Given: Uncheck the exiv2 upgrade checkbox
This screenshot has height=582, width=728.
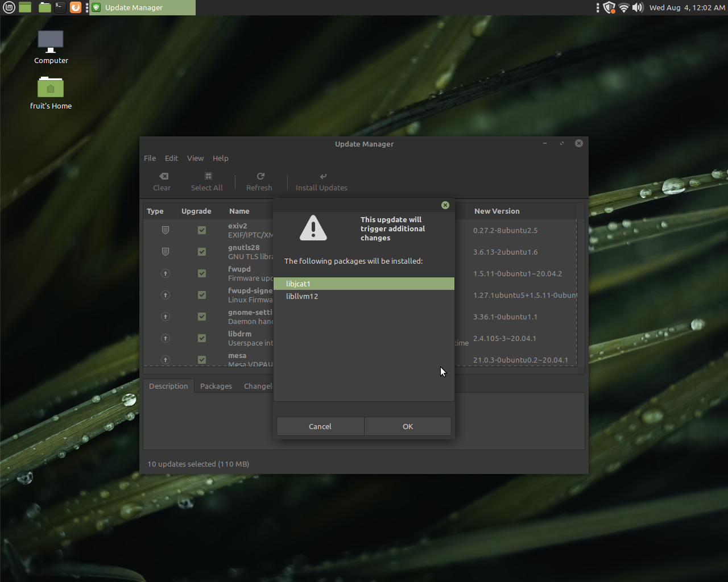Looking at the screenshot, I should (x=202, y=230).
